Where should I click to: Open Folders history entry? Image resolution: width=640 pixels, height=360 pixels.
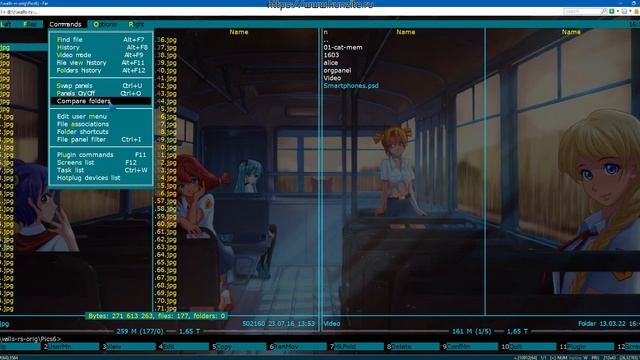[101, 71]
